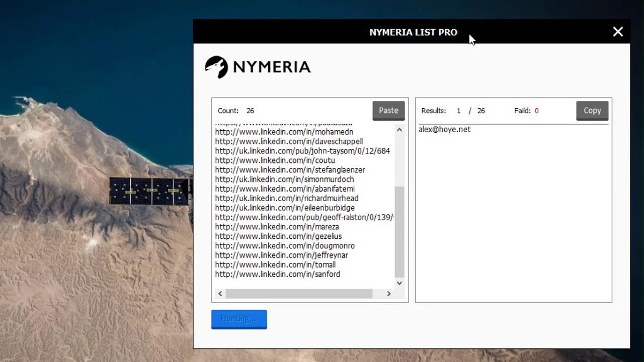Select the gezelius LinkedIn URL

278,236
